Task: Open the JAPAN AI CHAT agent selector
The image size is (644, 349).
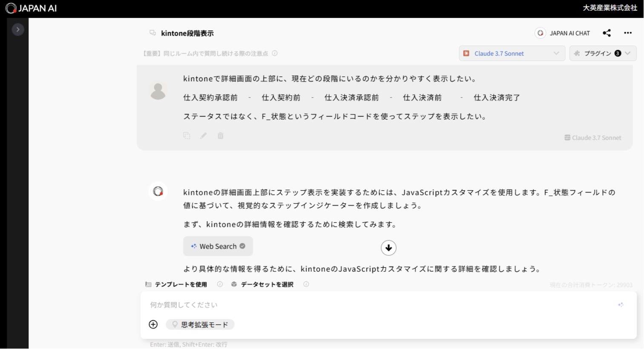Action: 563,33
